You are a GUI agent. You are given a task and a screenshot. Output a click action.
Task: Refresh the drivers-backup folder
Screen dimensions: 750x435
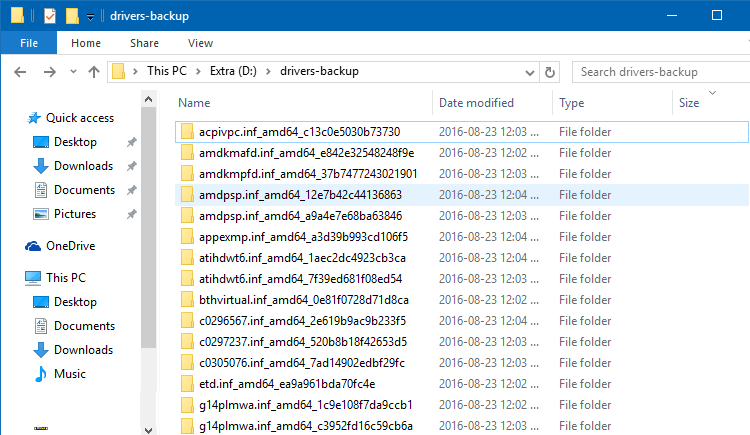[550, 72]
